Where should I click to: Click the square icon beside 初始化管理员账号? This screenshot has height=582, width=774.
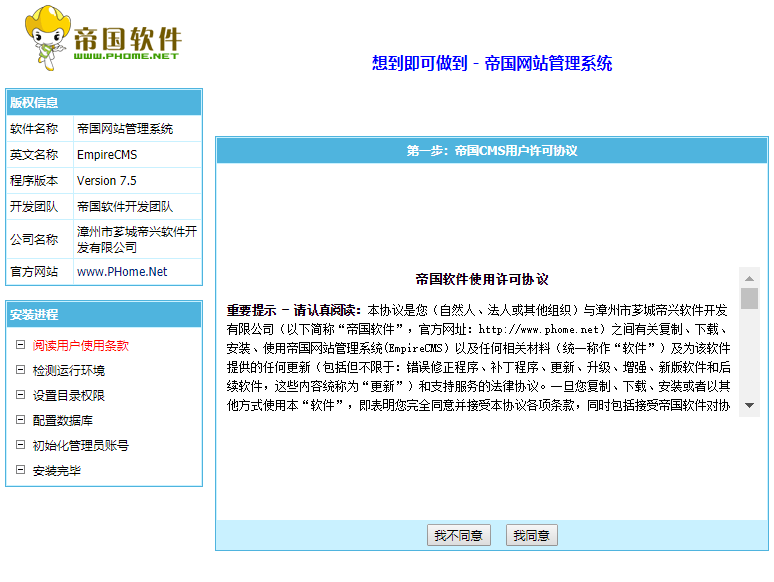tap(20, 445)
